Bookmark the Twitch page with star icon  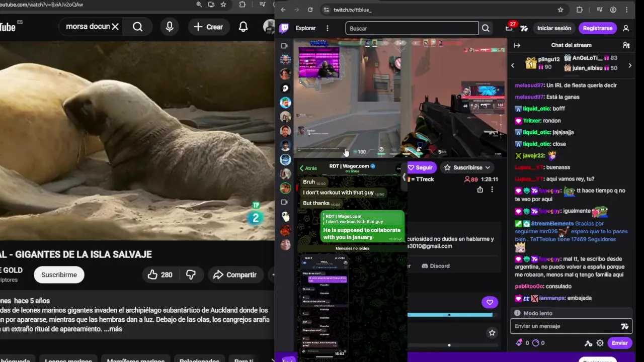point(560,10)
